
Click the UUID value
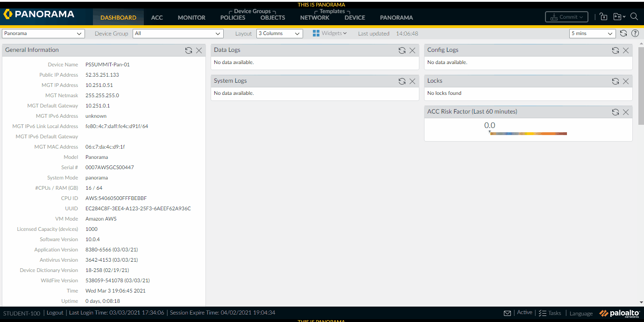[138, 208]
